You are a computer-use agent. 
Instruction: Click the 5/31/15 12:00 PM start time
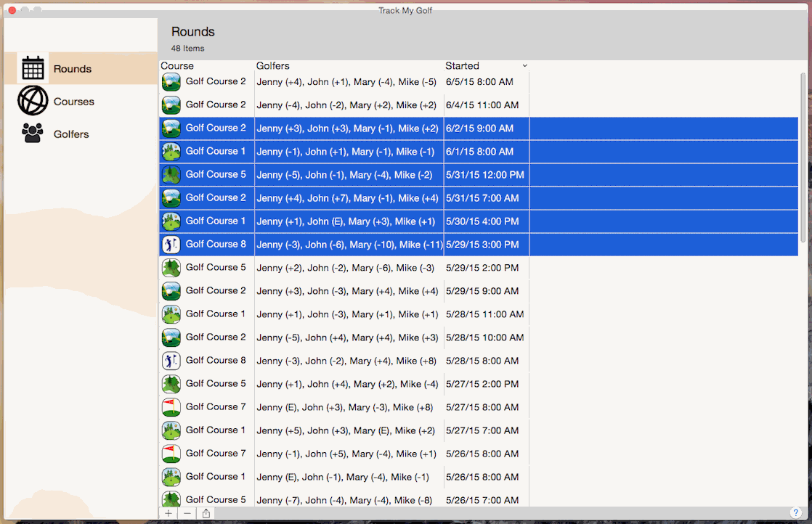click(x=484, y=175)
